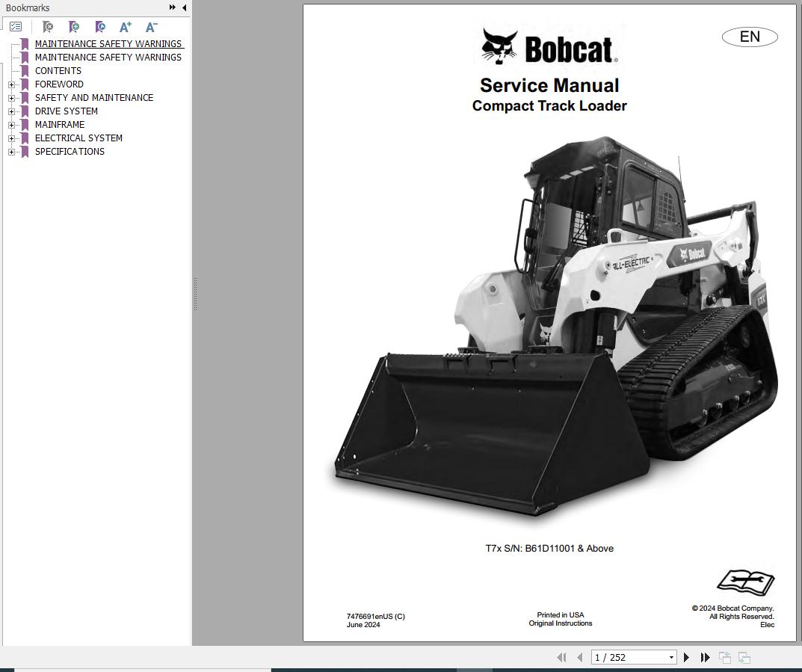Expand the MAINFRAME bookmark

coord(11,125)
